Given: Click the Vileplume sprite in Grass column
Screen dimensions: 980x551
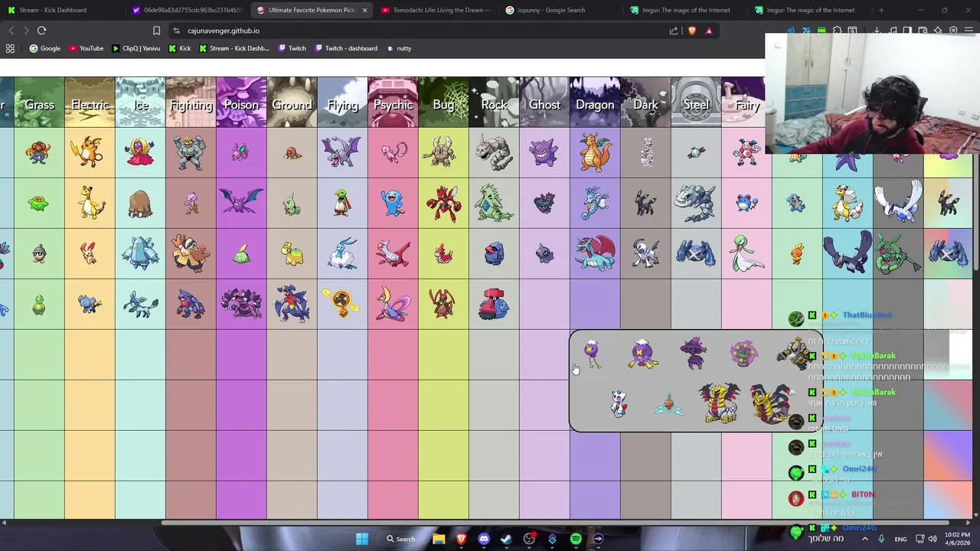Looking at the screenshot, I should coord(39,152).
